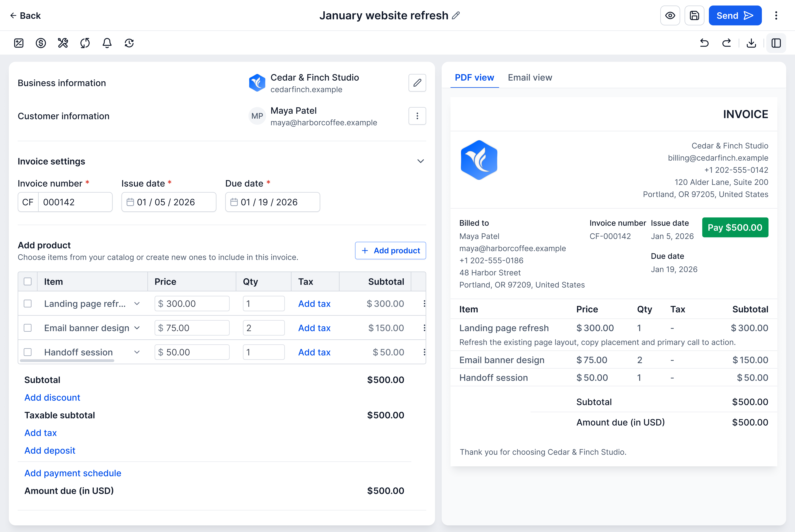Click Add deposit link

click(50, 451)
